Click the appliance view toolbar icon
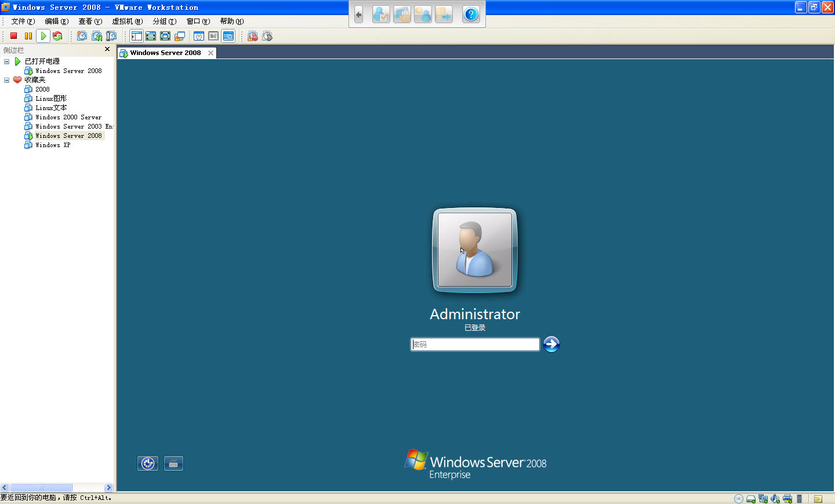The image size is (835, 504). (x=213, y=36)
